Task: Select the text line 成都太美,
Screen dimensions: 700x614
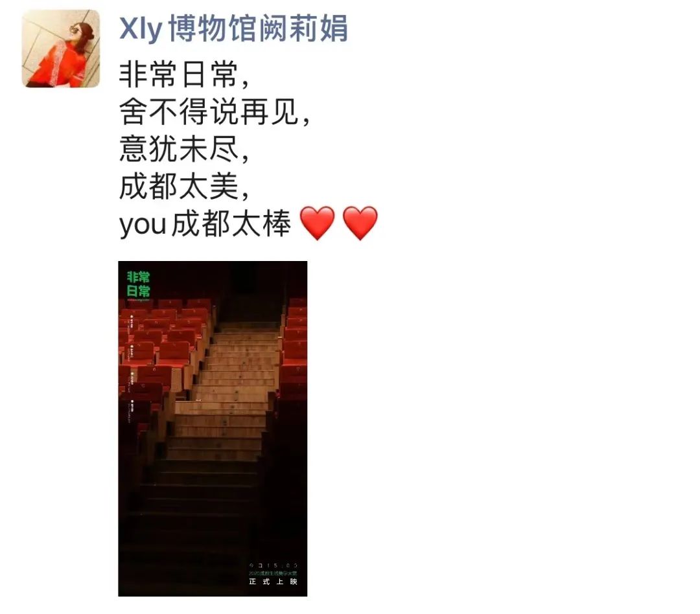Action: coord(184,186)
